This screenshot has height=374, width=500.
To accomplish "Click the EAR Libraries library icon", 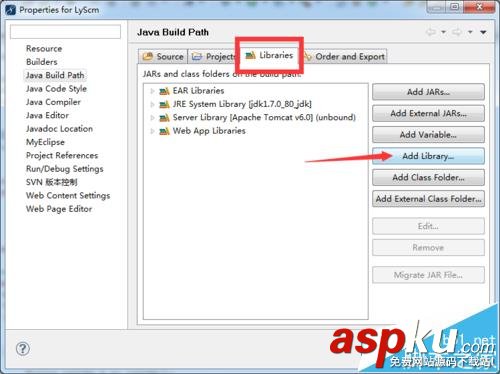I will pos(164,91).
